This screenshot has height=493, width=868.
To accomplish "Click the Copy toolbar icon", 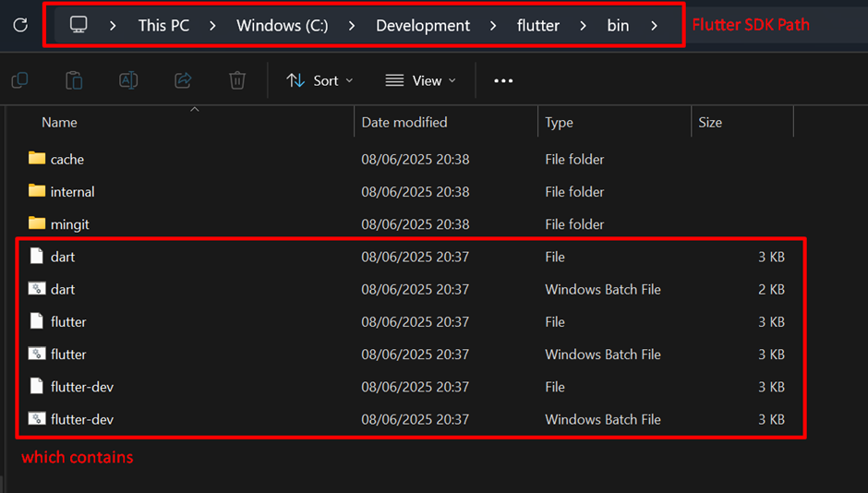I will pyautogui.click(x=20, y=80).
